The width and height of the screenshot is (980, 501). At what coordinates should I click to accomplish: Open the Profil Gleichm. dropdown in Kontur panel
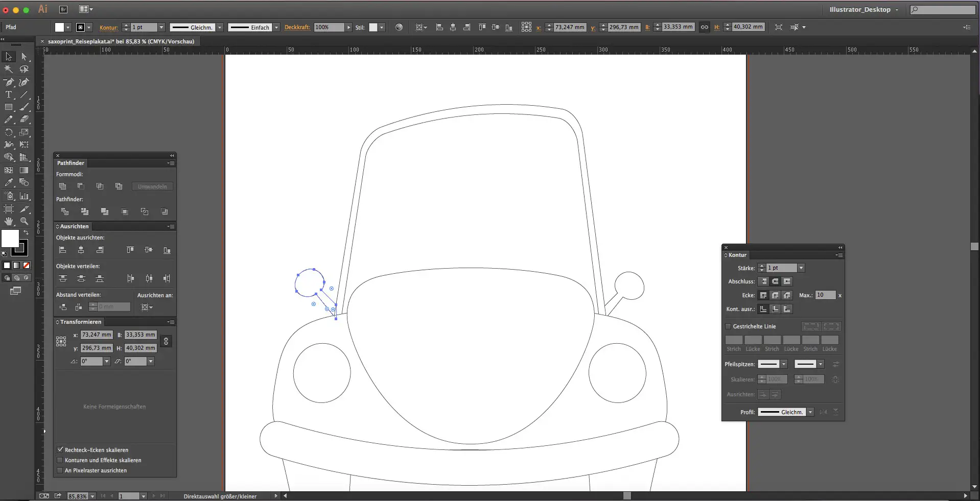[x=810, y=412]
